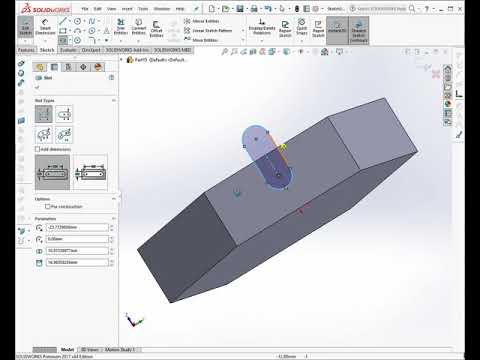The height and width of the screenshot is (360, 480).
Task: Open the Trim Entities dropdown arrow
Action: 121,41
